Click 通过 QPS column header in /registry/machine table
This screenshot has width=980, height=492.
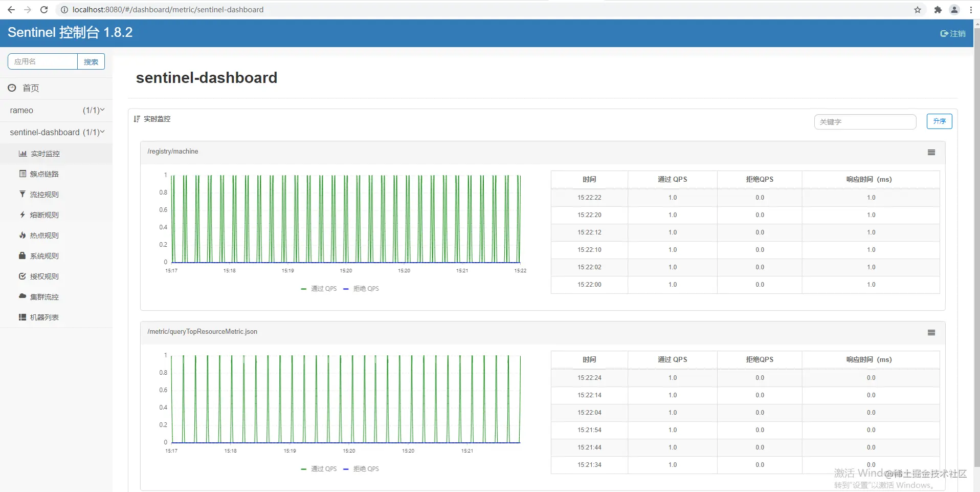click(673, 180)
